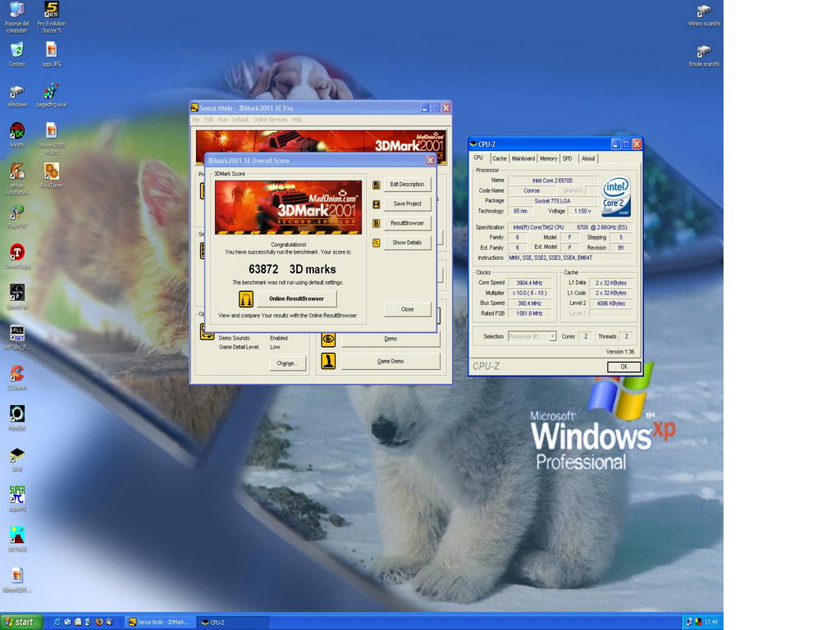The height and width of the screenshot is (630, 840).
Task: Open the Emule scarichi drive shortcut
Action: pyautogui.click(x=704, y=56)
